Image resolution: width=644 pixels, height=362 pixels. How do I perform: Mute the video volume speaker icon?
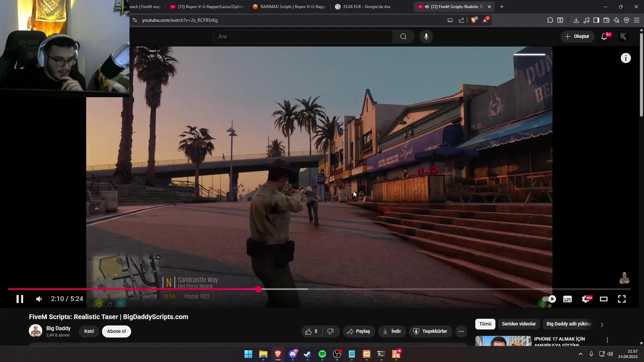tap(39, 299)
